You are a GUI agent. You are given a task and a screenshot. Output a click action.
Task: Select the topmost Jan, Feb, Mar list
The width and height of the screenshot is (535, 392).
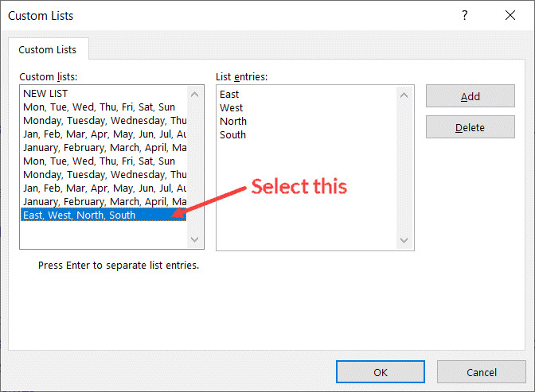tap(103, 134)
